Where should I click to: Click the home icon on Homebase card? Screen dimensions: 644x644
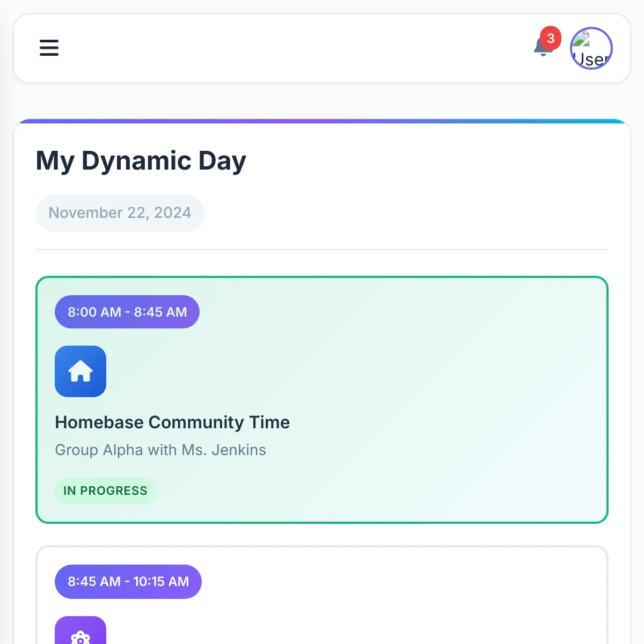(x=80, y=371)
